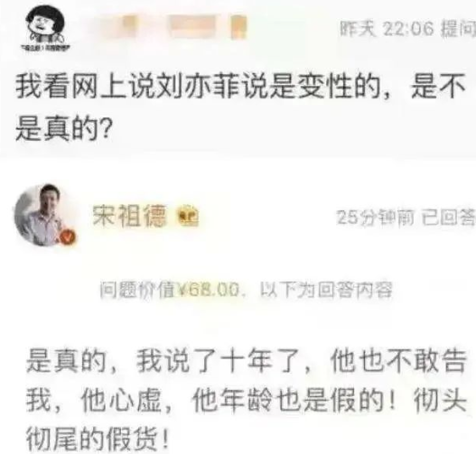The image size is (476, 454).
Task: Tap the 昨天 22:06 timestamp
Action: (387, 30)
